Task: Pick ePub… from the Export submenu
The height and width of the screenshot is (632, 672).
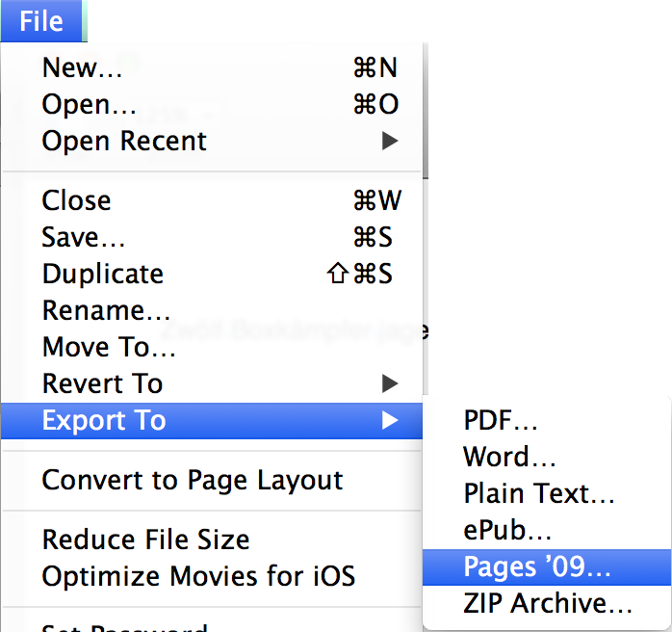Action: [507, 530]
